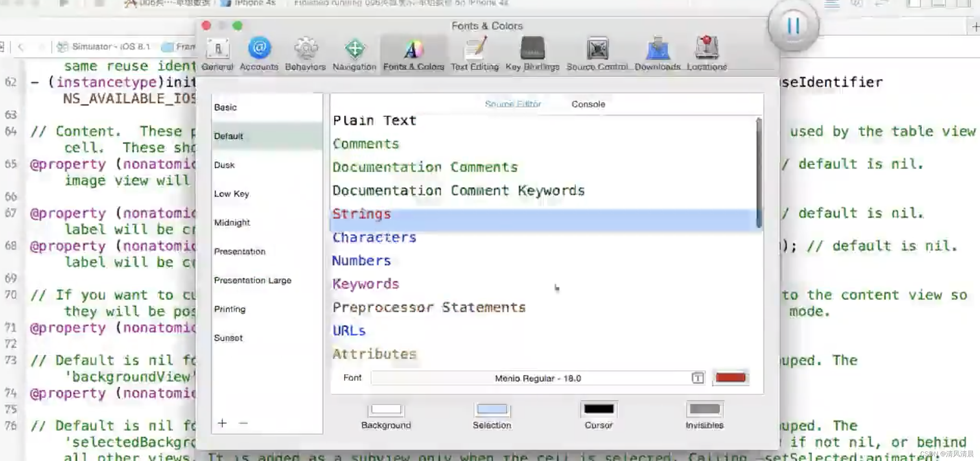Select the Midnight color theme
The image size is (980, 461).
[x=232, y=222]
